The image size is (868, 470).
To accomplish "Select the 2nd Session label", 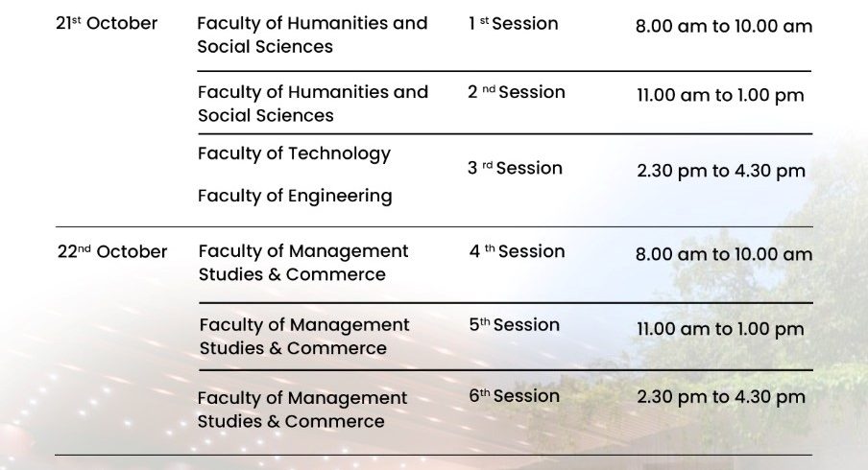I will pos(517,92).
